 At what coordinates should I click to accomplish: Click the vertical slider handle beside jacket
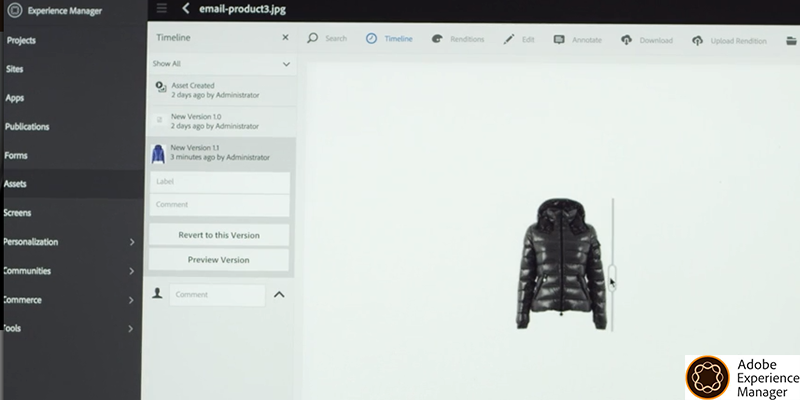tap(612, 275)
